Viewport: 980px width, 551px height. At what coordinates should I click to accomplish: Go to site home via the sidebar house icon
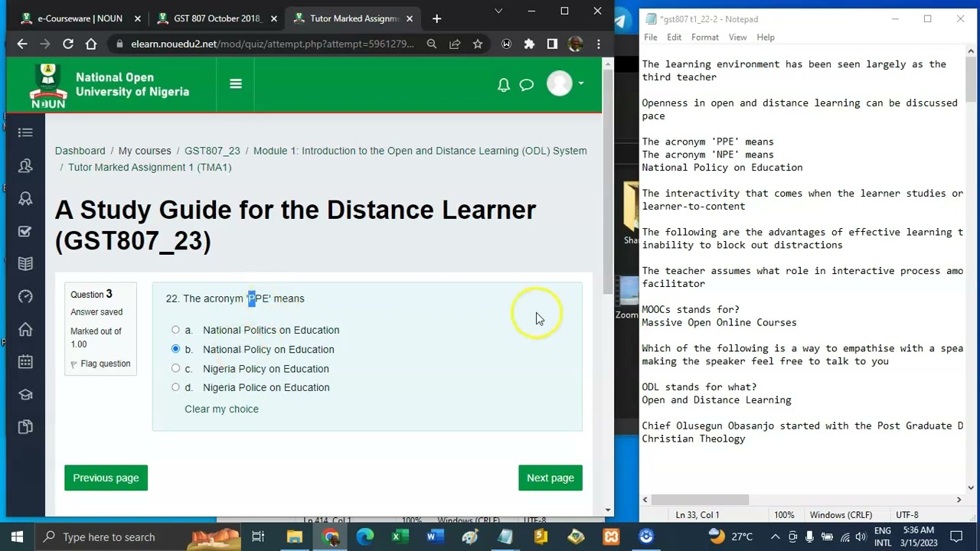(x=25, y=329)
